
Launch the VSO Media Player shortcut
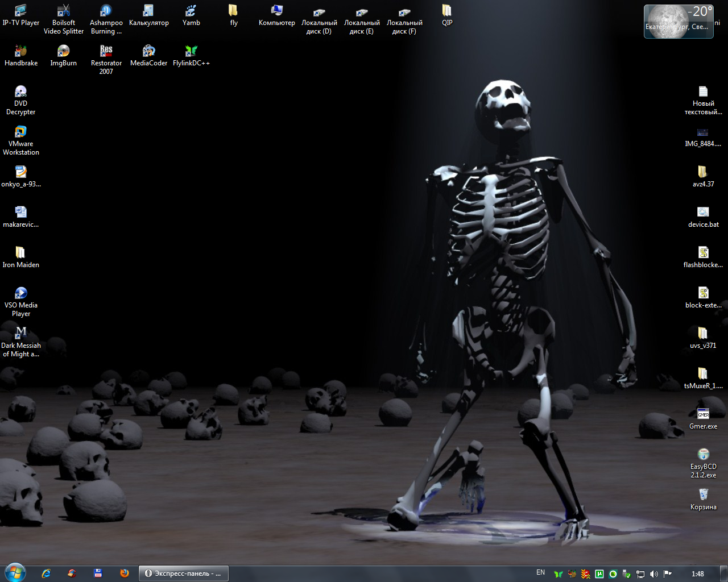click(x=21, y=302)
